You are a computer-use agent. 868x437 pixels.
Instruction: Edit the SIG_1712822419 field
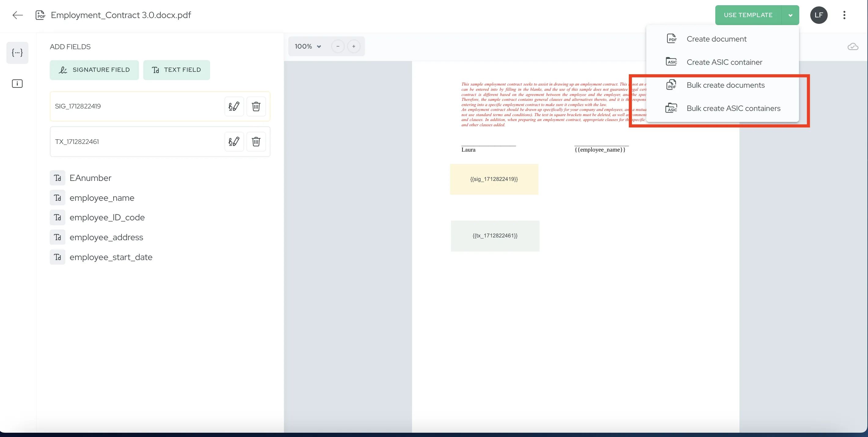click(x=234, y=106)
